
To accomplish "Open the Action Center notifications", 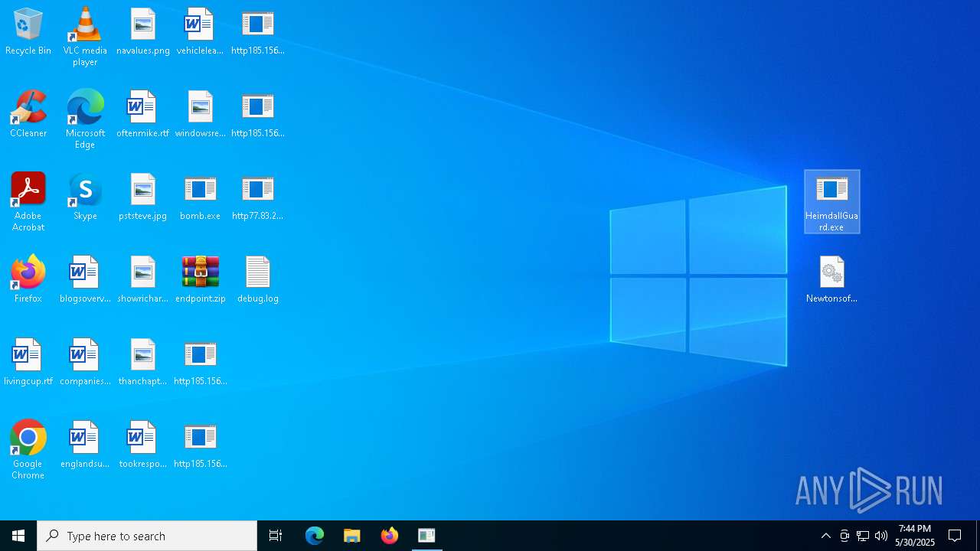I will click(x=955, y=536).
